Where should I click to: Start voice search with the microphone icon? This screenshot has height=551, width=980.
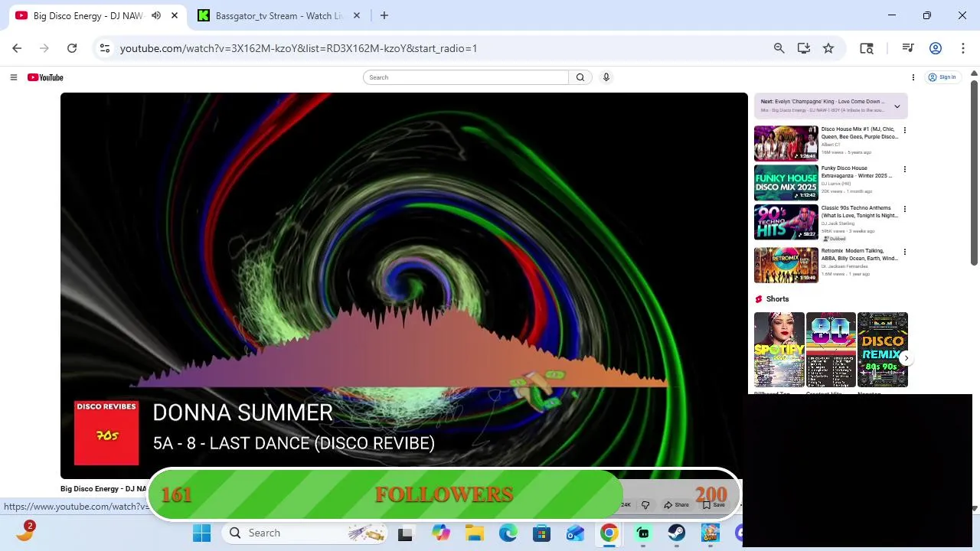[x=606, y=77]
